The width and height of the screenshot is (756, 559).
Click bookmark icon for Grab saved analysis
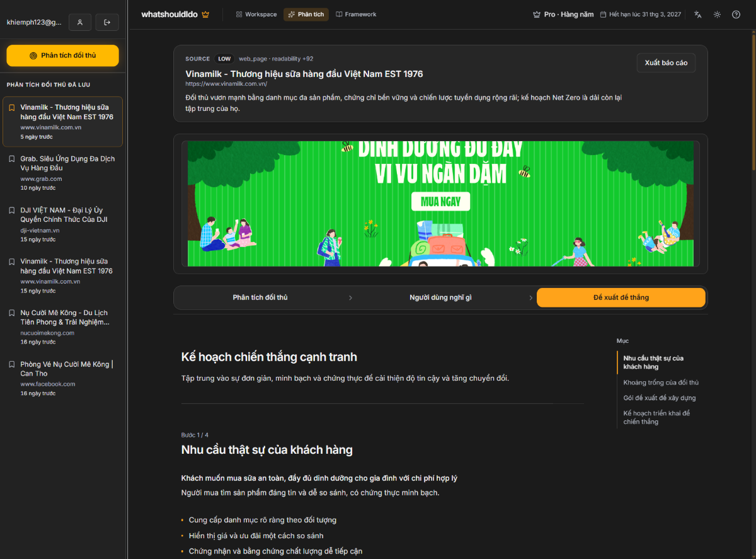[x=12, y=159]
